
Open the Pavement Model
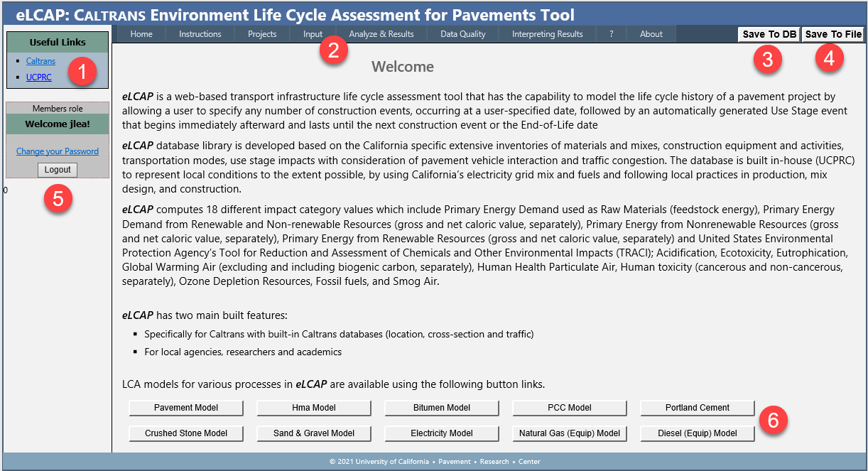point(186,408)
